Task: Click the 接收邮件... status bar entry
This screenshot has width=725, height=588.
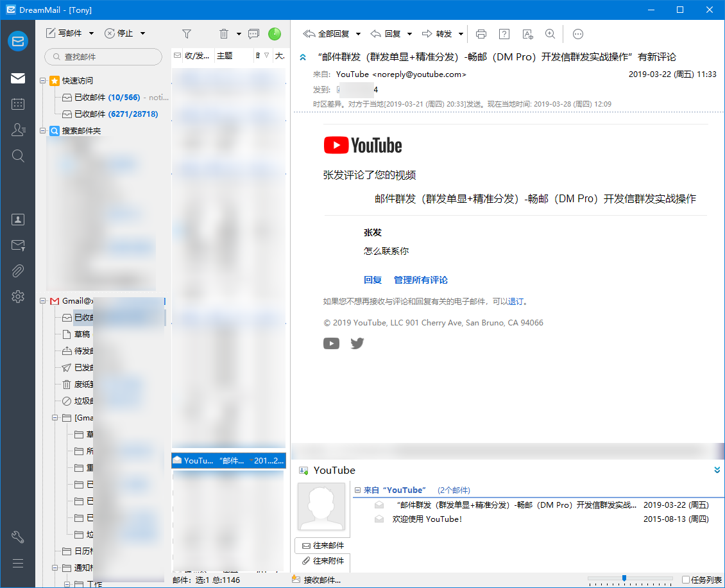Action: tap(317, 580)
